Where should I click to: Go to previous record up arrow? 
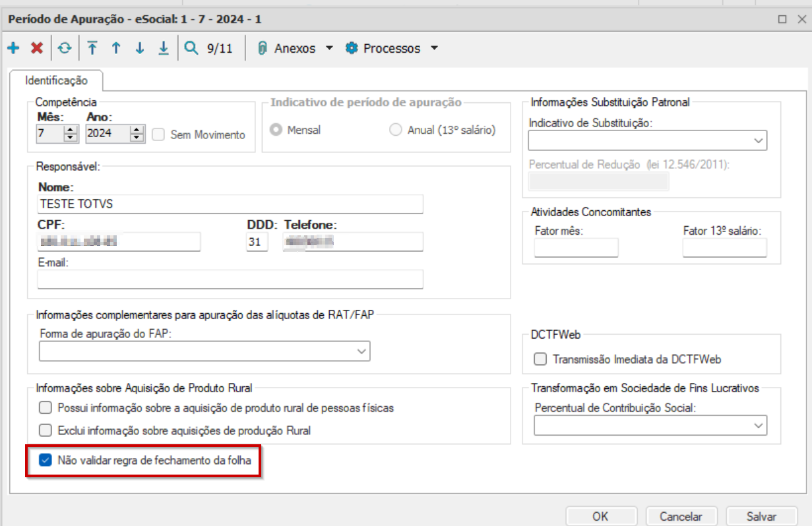(116, 48)
